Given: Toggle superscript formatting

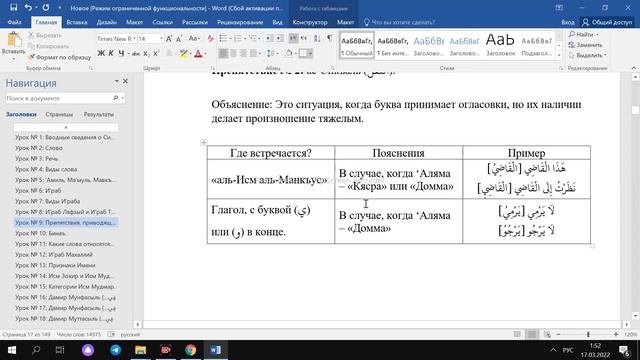Looking at the screenshot, I should coord(156,53).
